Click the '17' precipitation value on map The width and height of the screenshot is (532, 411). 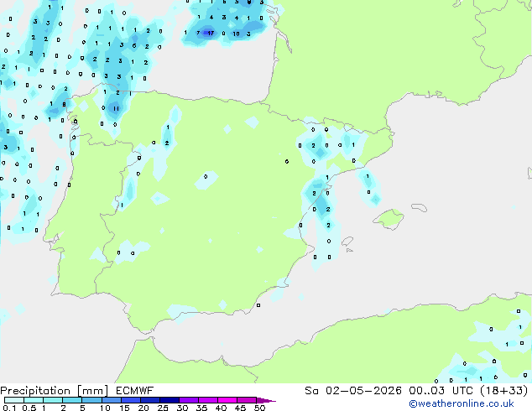(211, 34)
